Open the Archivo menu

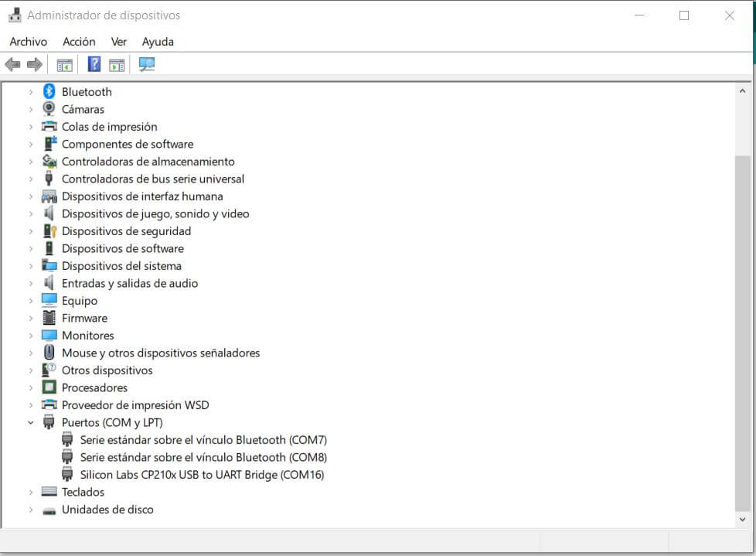(29, 42)
